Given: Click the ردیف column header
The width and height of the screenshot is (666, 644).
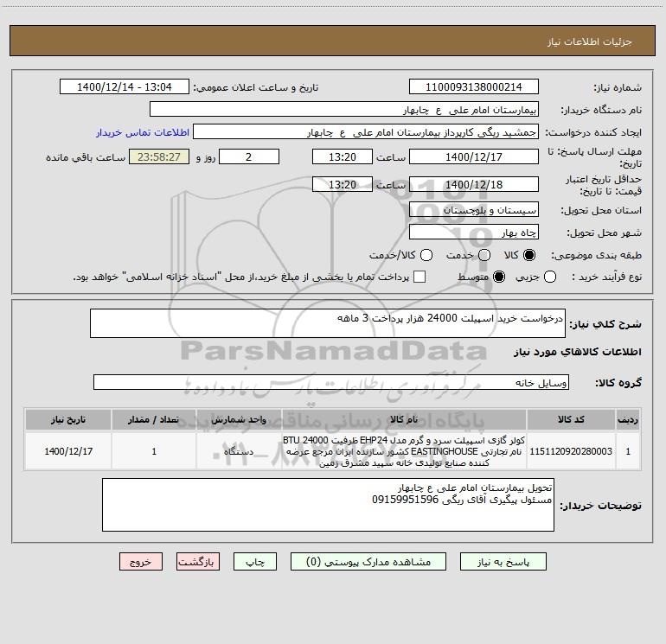Looking at the screenshot, I should tap(628, 419).
